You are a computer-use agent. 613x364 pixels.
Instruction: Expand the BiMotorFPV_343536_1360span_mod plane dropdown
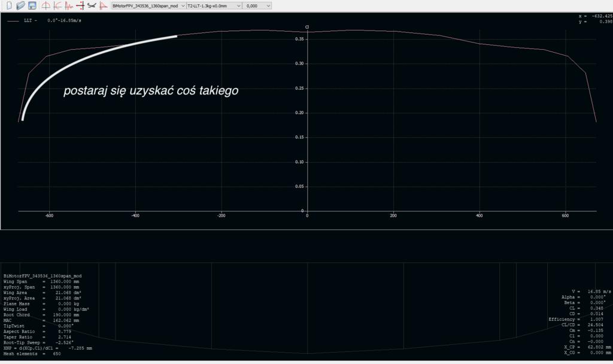click(148, 5)
